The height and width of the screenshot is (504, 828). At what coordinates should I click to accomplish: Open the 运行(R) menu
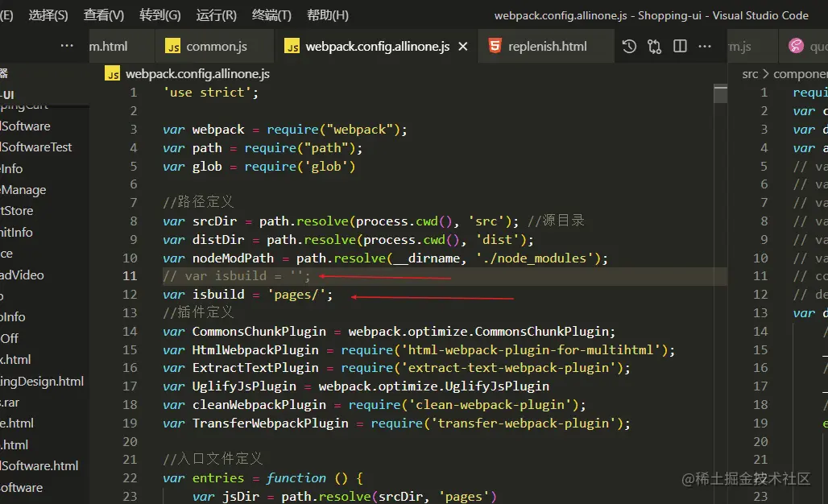pos(217,15)
